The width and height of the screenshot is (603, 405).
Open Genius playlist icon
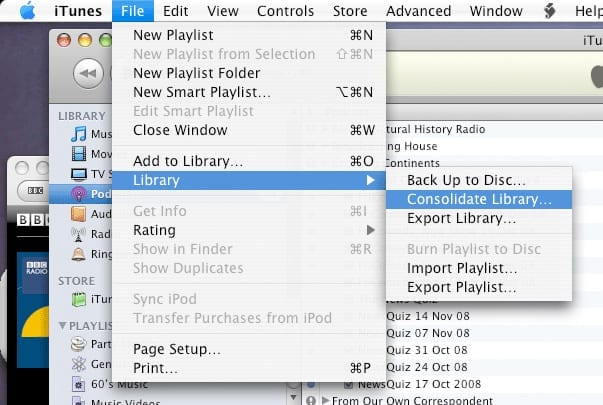[79, 364]
